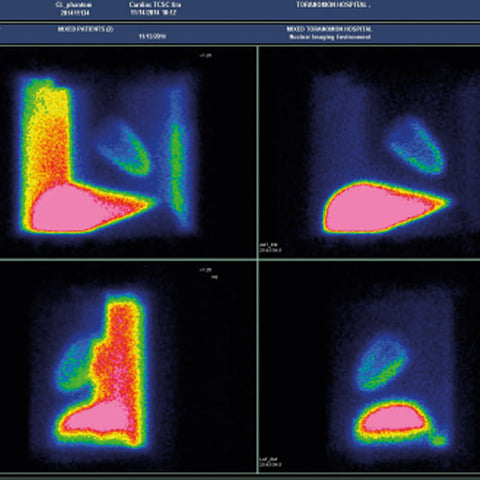480x480 pixels.
Task: Click the small text label at bottom-left of top-right panel
Action: tap(270, 247)
